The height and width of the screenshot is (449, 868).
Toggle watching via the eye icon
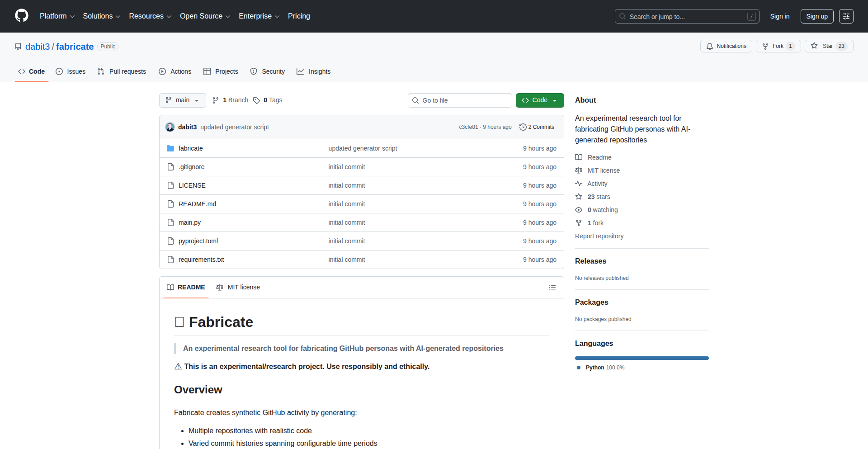tap(579, 209)
